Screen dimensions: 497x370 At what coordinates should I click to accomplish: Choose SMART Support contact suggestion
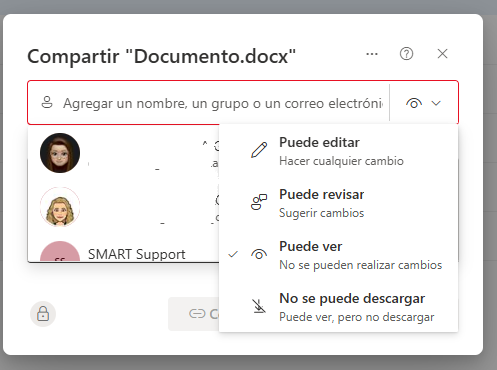pyautogui.click(x=124, y=252)
